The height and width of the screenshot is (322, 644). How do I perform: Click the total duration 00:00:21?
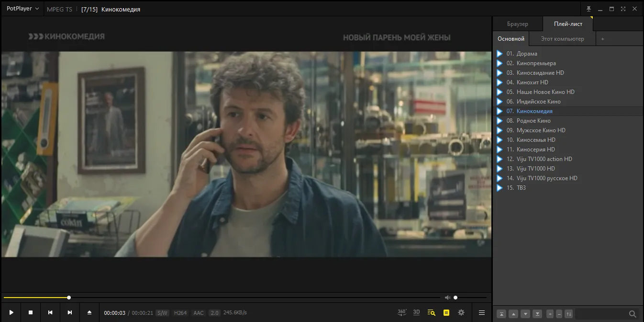(143, 313)
